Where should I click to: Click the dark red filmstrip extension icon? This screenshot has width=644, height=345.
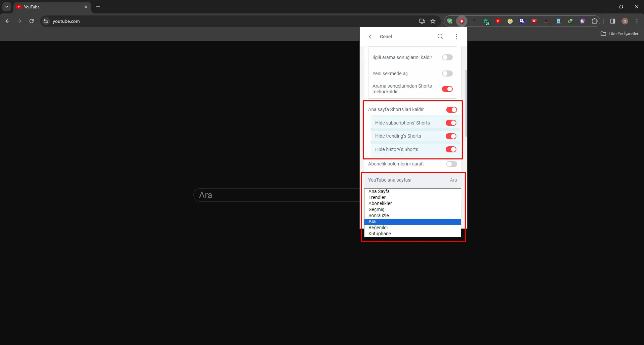pyautogui.click(x=546, y=21)
